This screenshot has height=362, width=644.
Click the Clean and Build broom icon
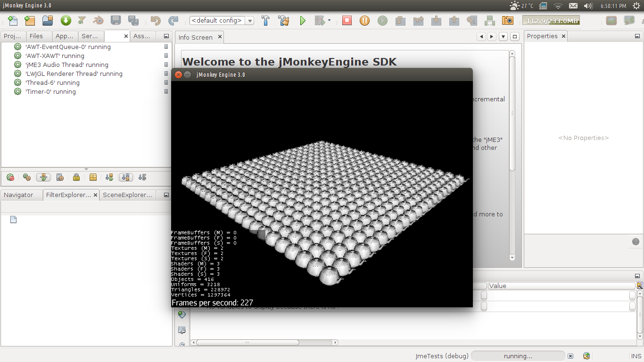pyautogui.click(x=283, y=20)
